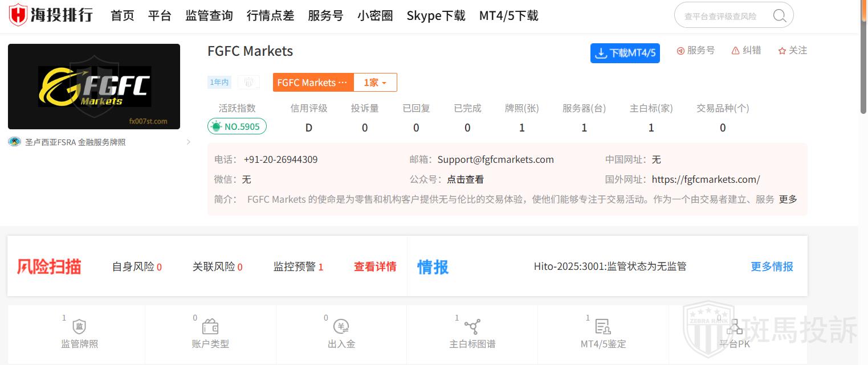Click the 服务号 link near download button
The width and height of the screenshot is (868, 365).
click(695, 51)
